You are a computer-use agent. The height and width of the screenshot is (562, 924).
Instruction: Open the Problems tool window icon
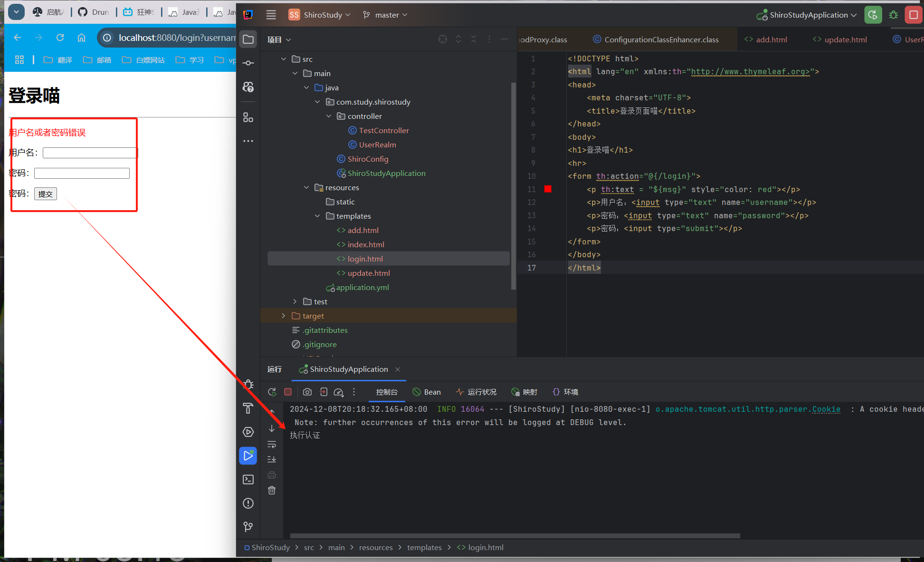coord(248,503)
